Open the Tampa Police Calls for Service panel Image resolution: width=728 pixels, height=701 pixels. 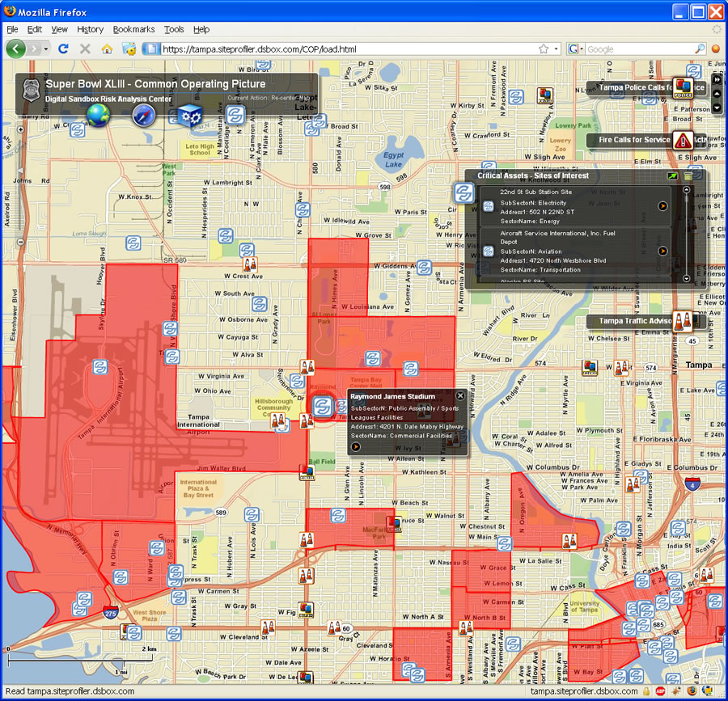[x=635, y=87]
